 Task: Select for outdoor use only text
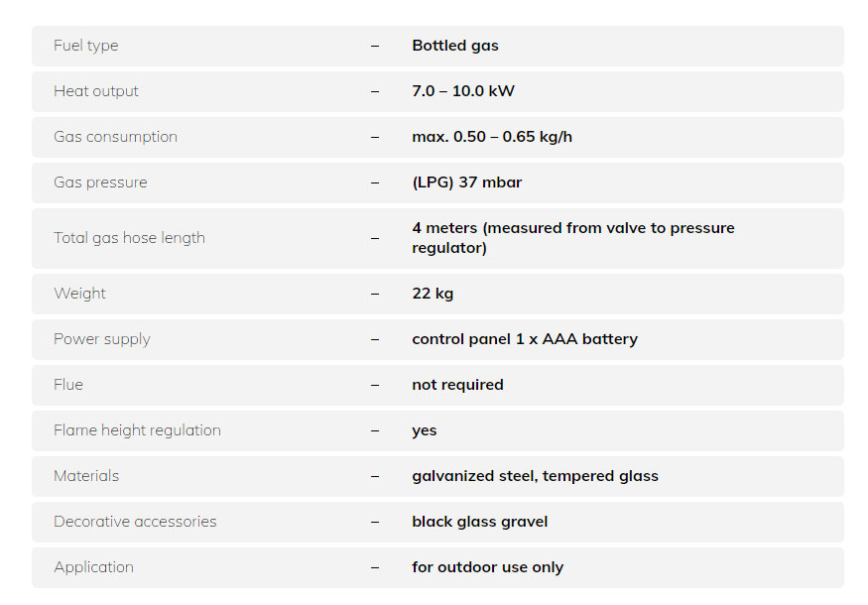click(x=487, y=567)
